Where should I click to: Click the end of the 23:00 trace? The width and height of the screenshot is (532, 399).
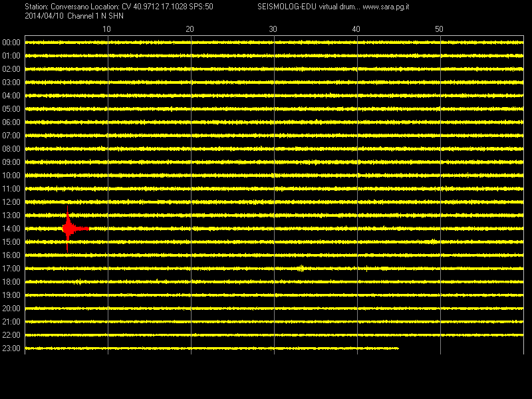[x=398, y=348]
